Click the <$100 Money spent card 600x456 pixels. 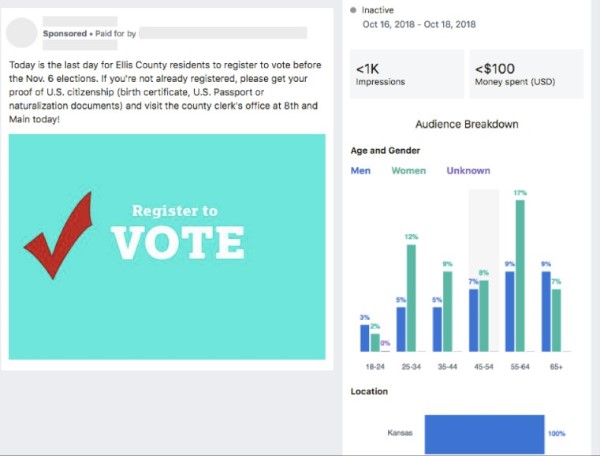coord(527,74)
